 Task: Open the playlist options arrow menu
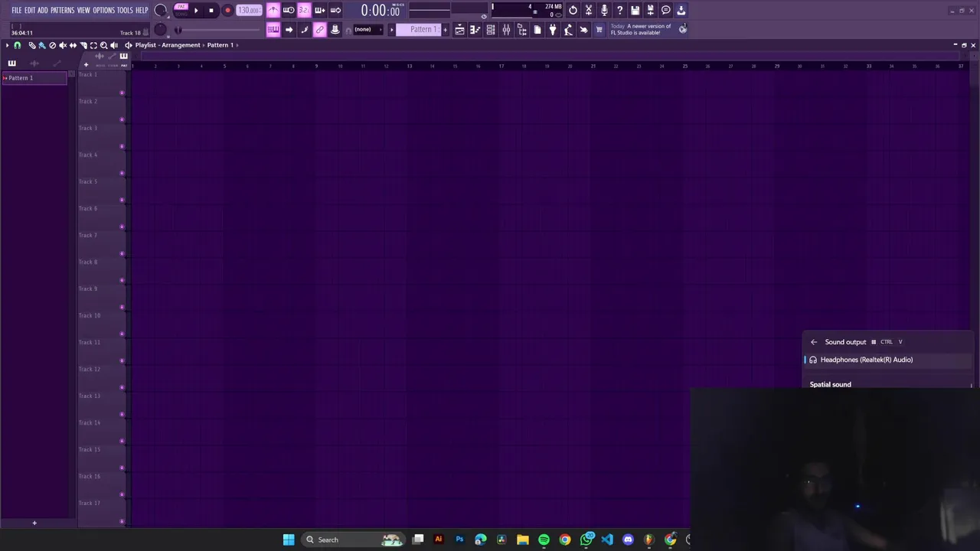(x=7, y=45)
